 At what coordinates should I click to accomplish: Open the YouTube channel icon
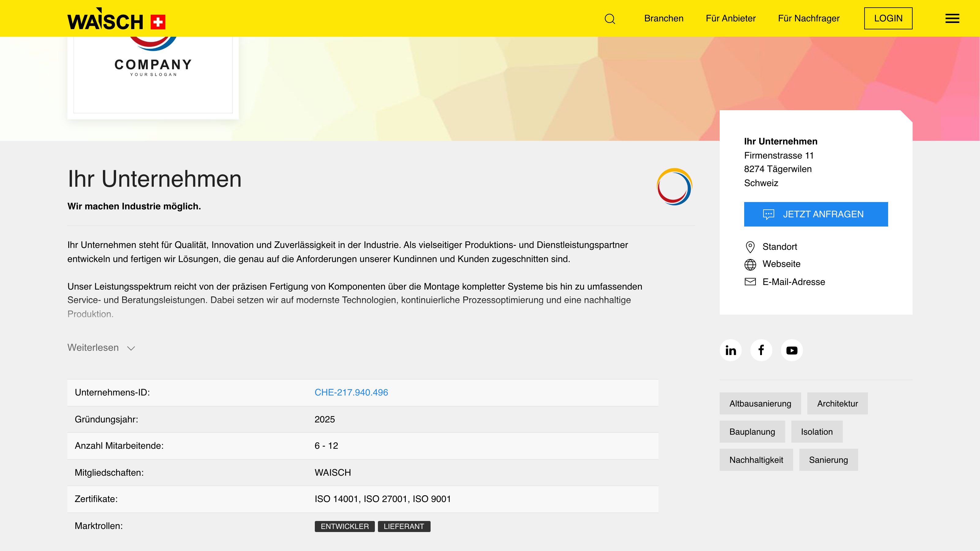click(792, 350)
